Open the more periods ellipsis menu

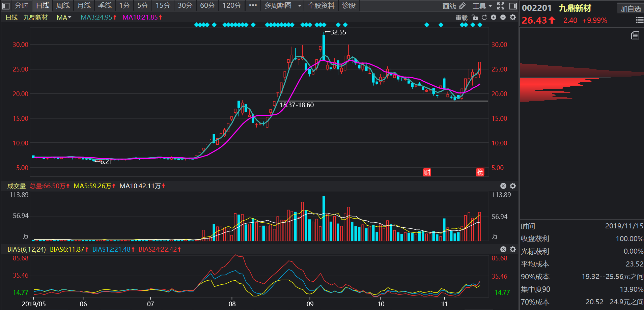[x=253, y=5]
